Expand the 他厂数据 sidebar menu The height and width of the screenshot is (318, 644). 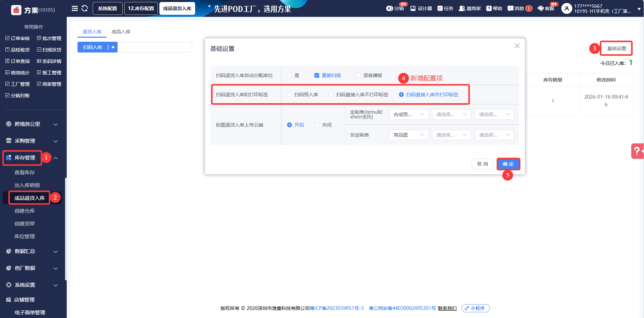tap(32, 268)
